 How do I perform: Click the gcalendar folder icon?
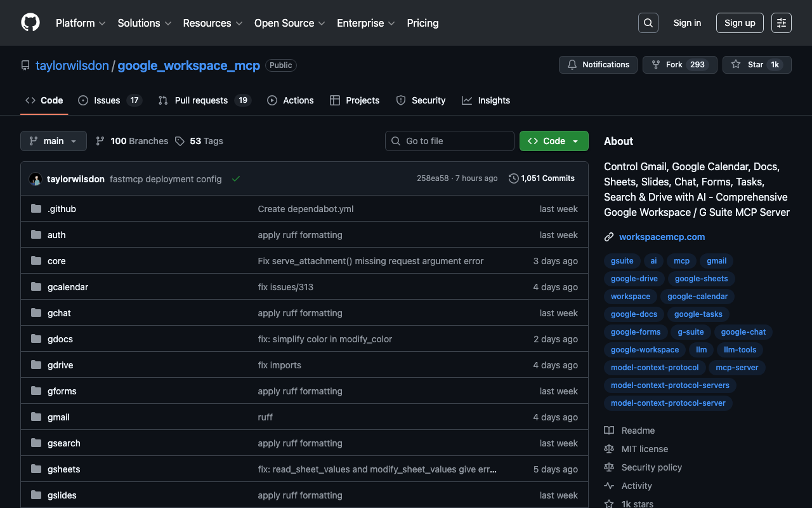[x=36, y=287]
